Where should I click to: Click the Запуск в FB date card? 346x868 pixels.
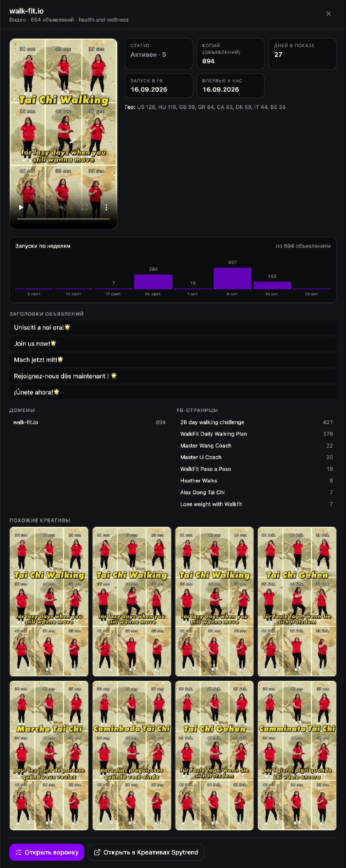tap(159, 86)
